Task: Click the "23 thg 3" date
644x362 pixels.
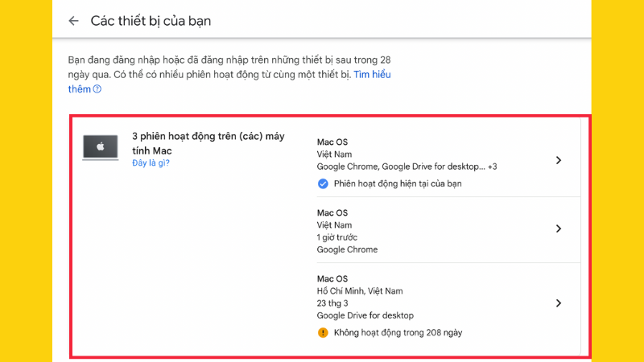Action: pos(334,303)
